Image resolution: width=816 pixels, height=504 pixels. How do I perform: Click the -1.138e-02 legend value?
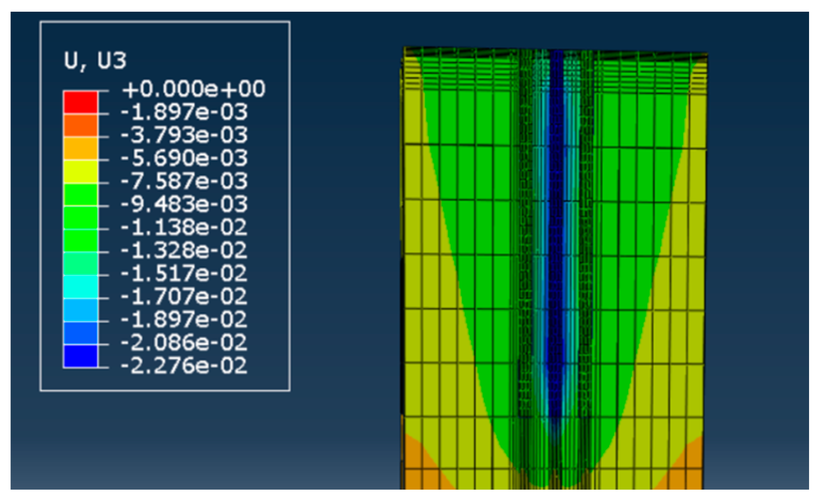pyautogui.click(x=183, y=227)
